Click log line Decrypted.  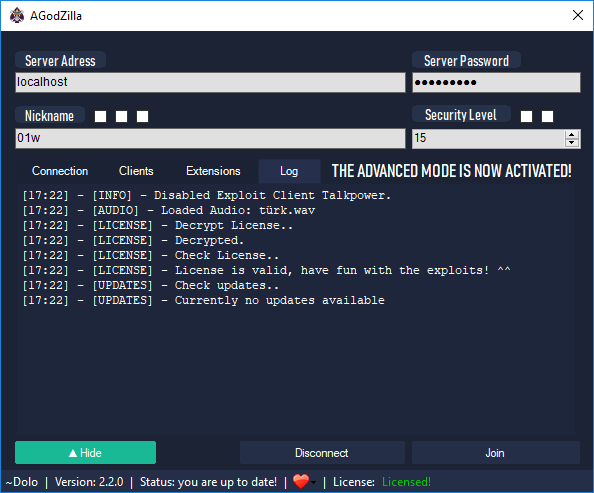[x=133, y=240]
